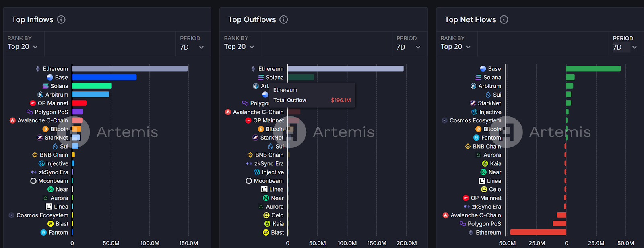
Task: Click the info icon beside Top Outflows
Action: pyautogui.click(x=284, y=19)
